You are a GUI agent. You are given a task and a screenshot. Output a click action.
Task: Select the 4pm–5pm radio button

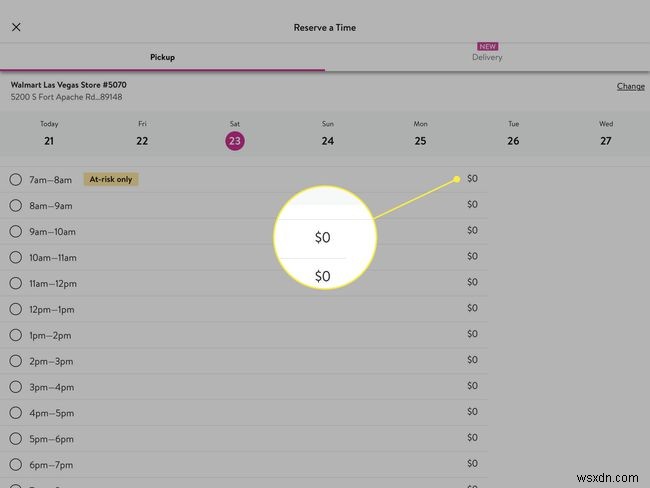pyautogui.click(x=16, y=412)
